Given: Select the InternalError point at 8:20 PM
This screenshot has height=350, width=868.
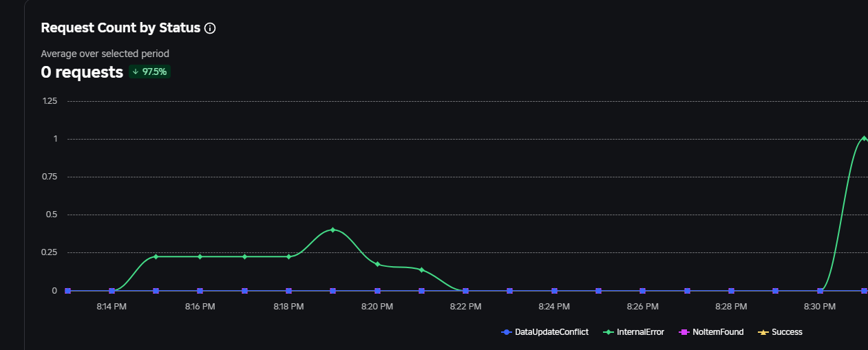Looking at the screenshot, I should pyautogui.click(x=377, y=264).
